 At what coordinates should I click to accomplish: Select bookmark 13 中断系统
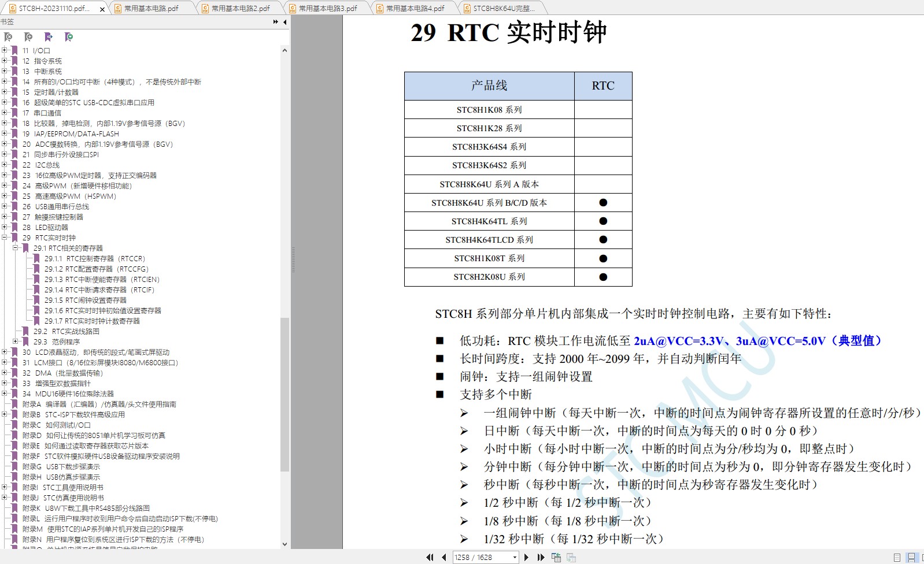tap(42, 71)
